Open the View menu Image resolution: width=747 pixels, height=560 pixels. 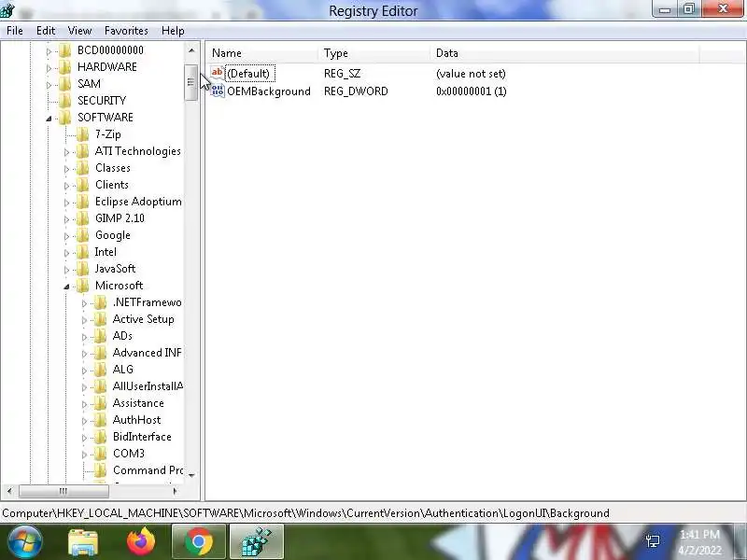pyautogui.click(x=79, y=31)
